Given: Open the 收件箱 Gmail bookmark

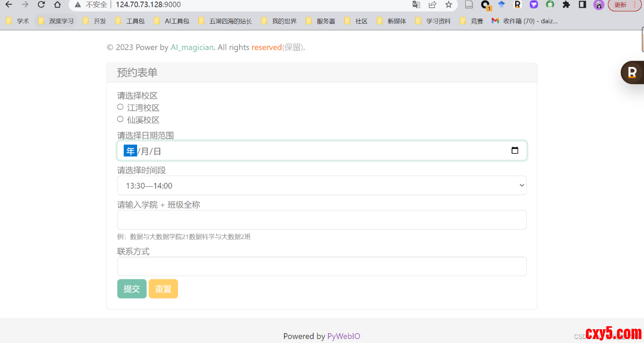Looking at the screenshot, I should click(525, 21).
